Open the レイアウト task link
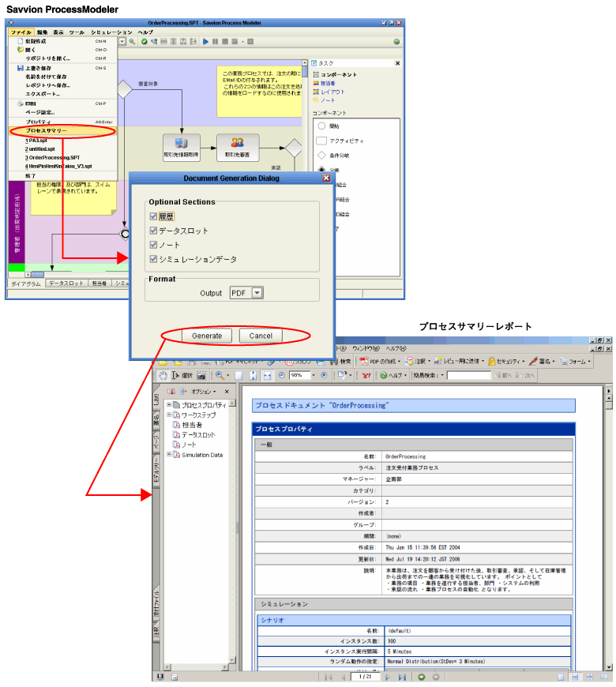 (x=329, y=92)
